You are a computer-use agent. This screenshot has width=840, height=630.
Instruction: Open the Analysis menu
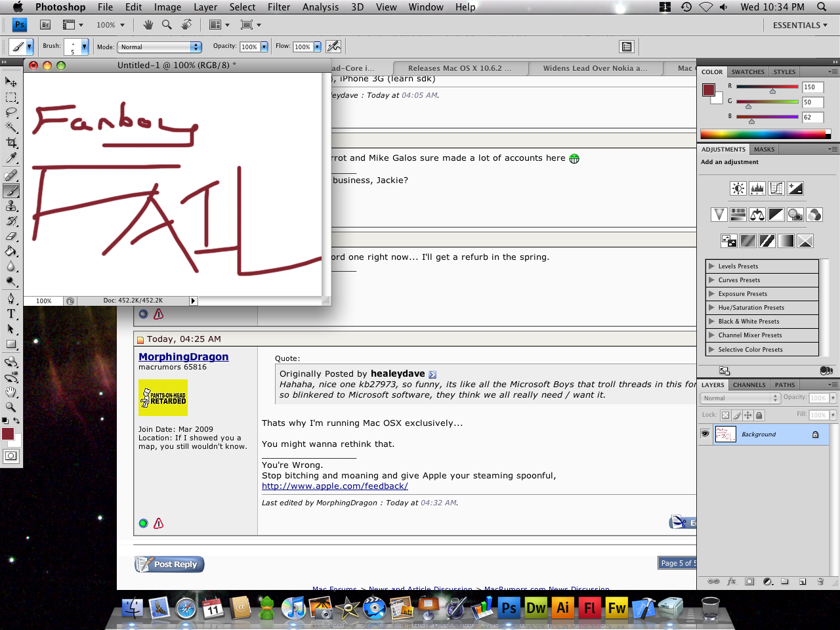click(321, 7)
